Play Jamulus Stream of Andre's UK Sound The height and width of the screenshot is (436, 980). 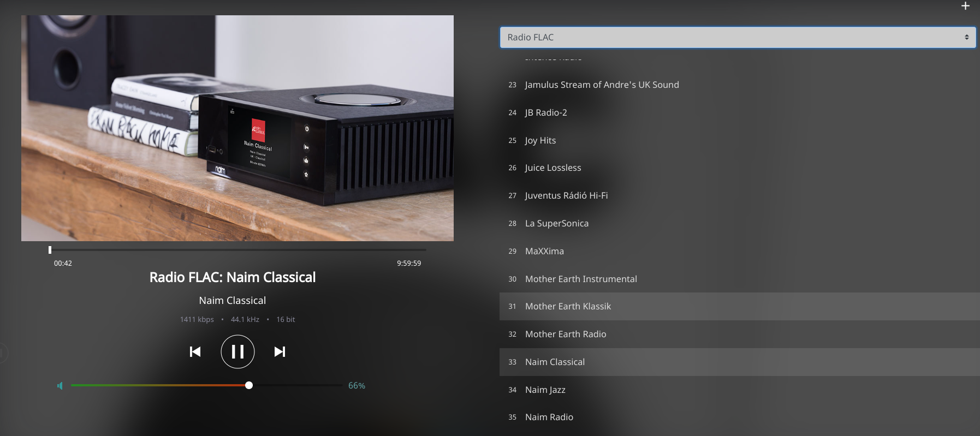(x=740, y=85)
